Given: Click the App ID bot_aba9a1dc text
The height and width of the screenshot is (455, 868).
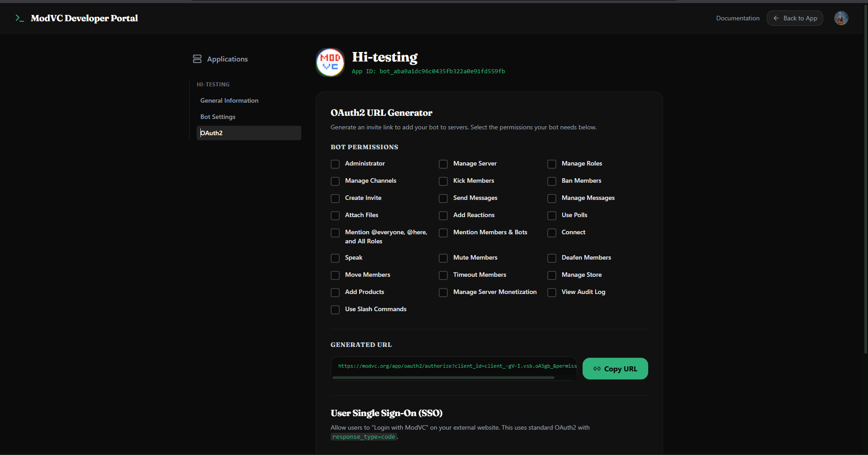Looking at the screenshot, I should [x=428, y=71].
